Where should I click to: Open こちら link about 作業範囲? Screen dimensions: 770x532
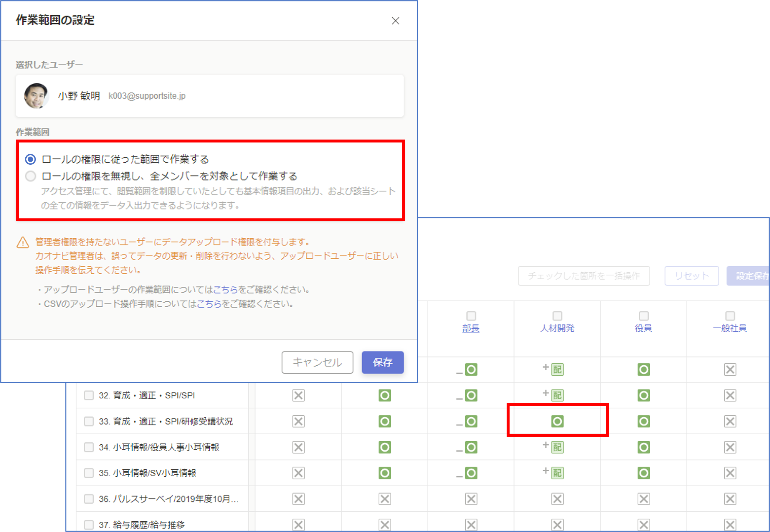(225, 290)
